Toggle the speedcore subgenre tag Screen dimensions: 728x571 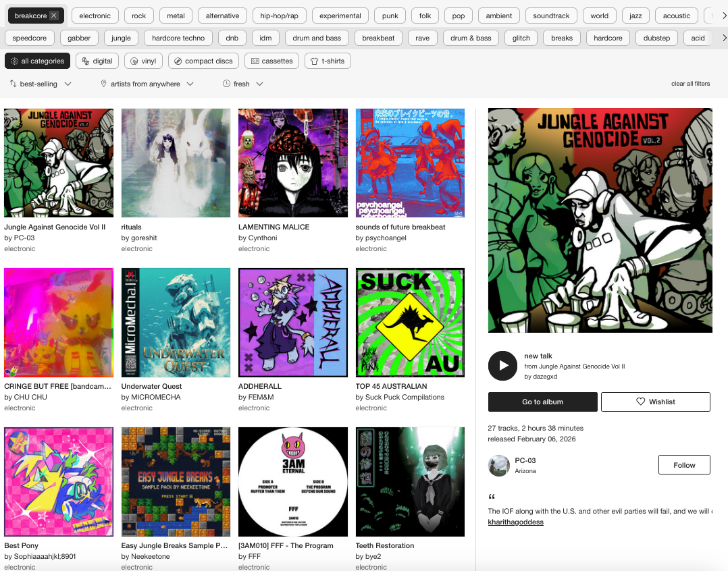tap(30, 38)
